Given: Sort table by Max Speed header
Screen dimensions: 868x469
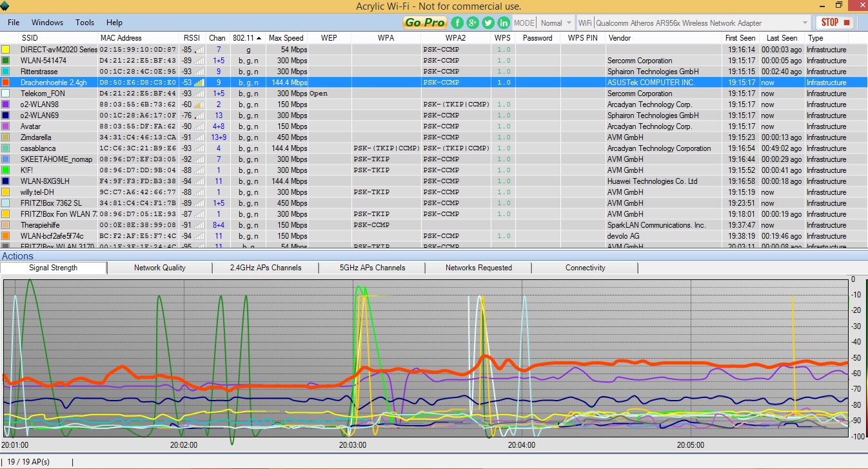Looking at the screenshot, I should pyautogui.click(x=286, y=38).
